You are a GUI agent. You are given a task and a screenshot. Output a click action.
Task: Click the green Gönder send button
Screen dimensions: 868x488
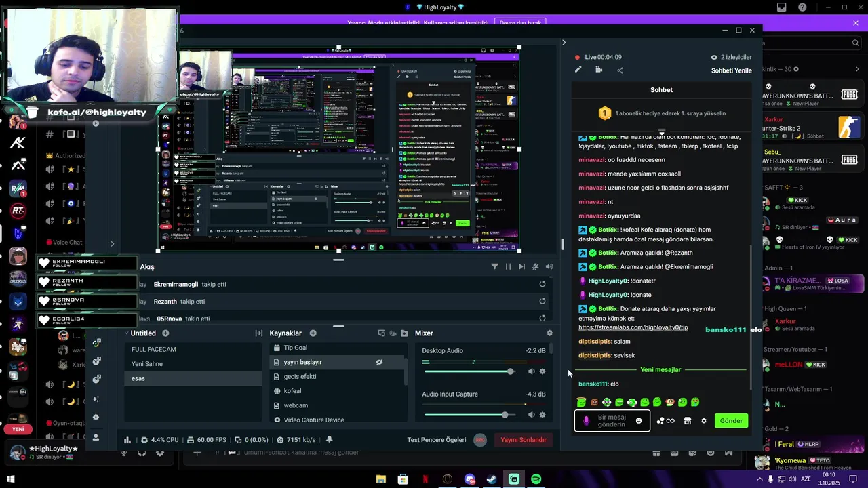pyautogui.click(x=731, y=421)
